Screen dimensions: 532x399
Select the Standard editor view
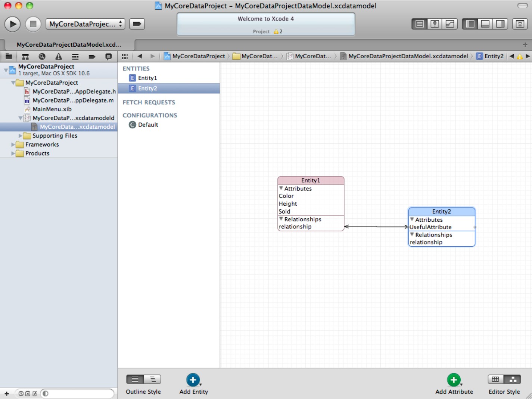(x=419, y=24)
